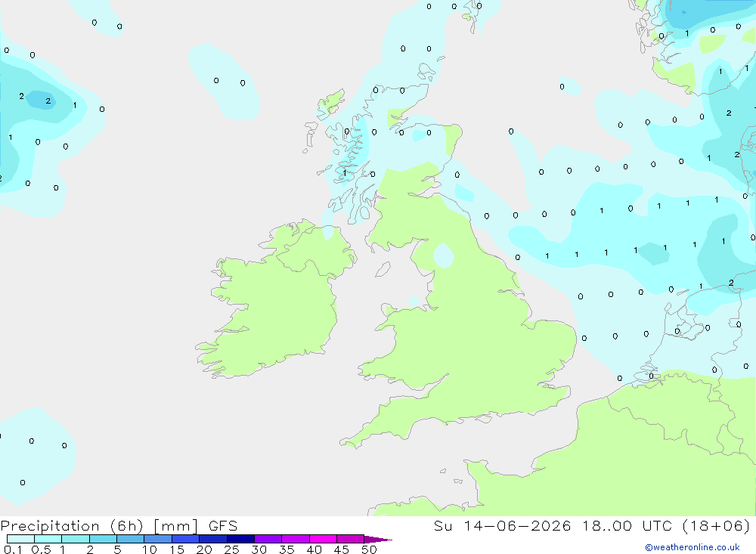Click the '[mm]' unit label
Image resolution: width=756 pixels, height=554 pixels.
[175, 526]
